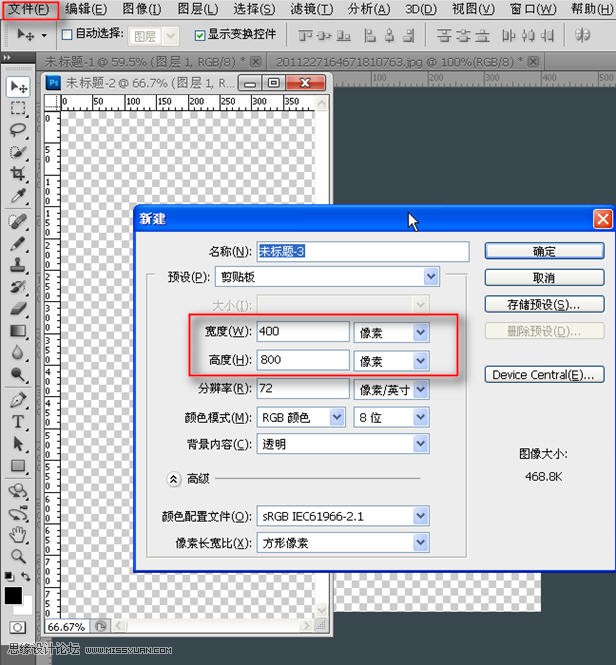Select the History Brush tool

coord(18,287)
